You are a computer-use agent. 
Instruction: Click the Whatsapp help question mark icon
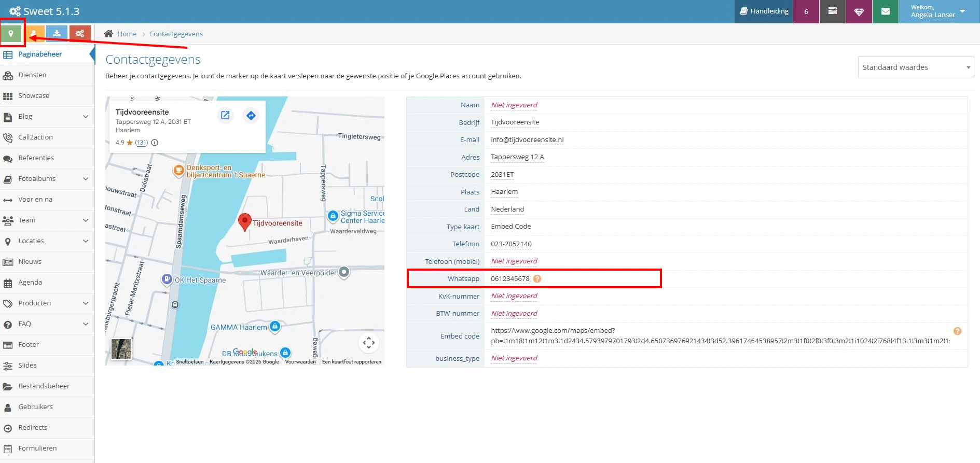[537, 278]
